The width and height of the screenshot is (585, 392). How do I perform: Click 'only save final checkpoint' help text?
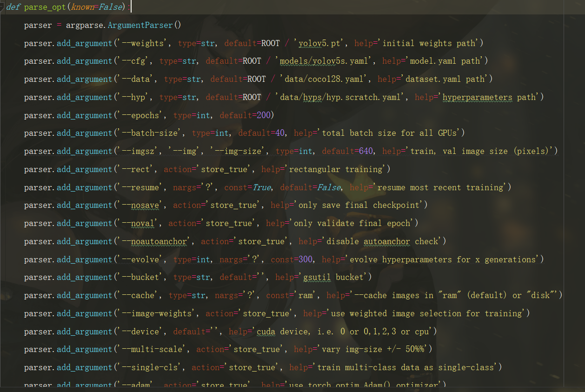pos(359,205)
